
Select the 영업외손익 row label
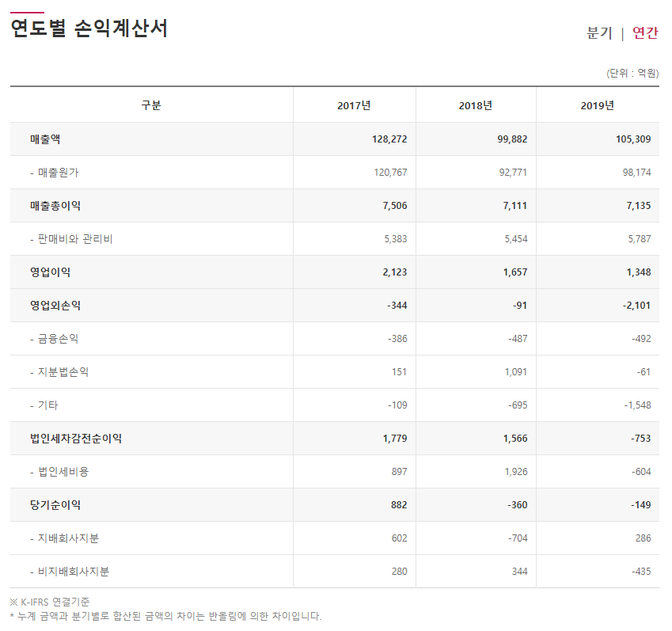pyautogui.click(x=55, y=306)
